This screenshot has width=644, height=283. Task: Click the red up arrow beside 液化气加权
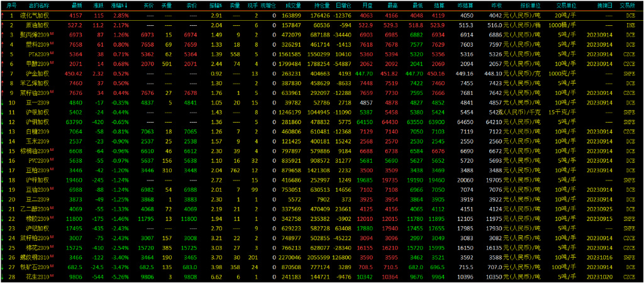(x=3, y=14)
